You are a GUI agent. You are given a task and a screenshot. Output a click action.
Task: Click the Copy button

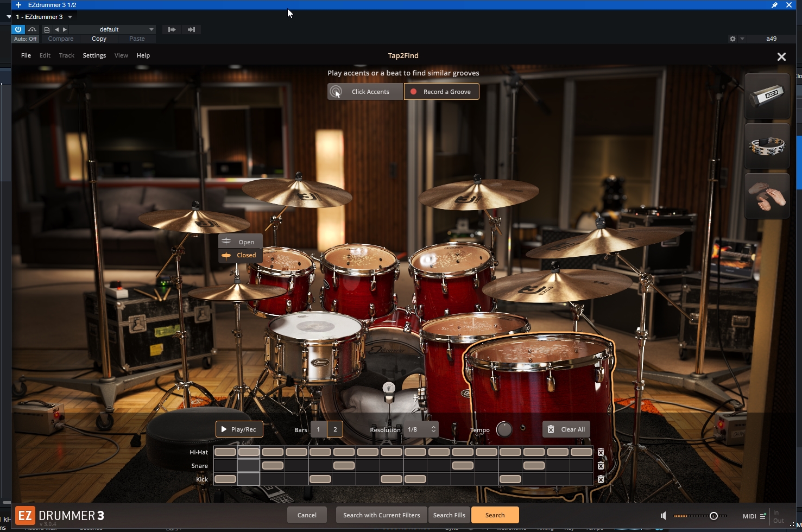pos(99,39)
